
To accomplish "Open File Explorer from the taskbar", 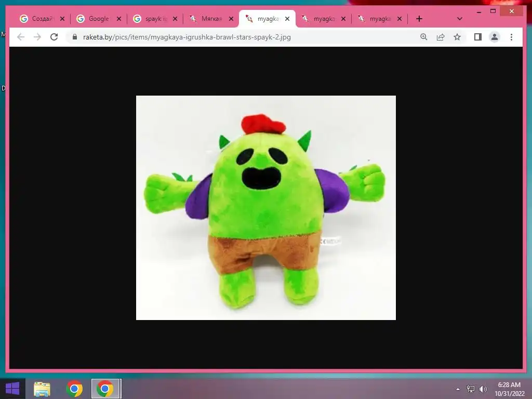I will 42,389.
